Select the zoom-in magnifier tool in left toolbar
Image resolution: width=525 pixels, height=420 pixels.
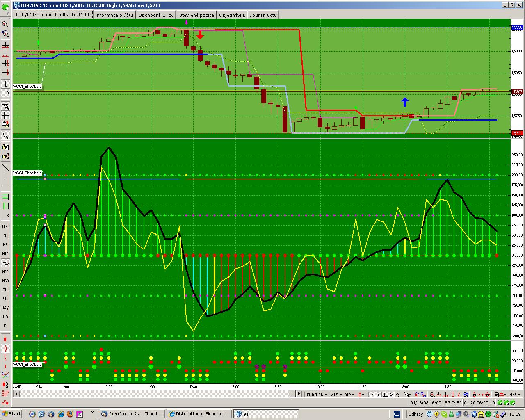pos(5,24)
